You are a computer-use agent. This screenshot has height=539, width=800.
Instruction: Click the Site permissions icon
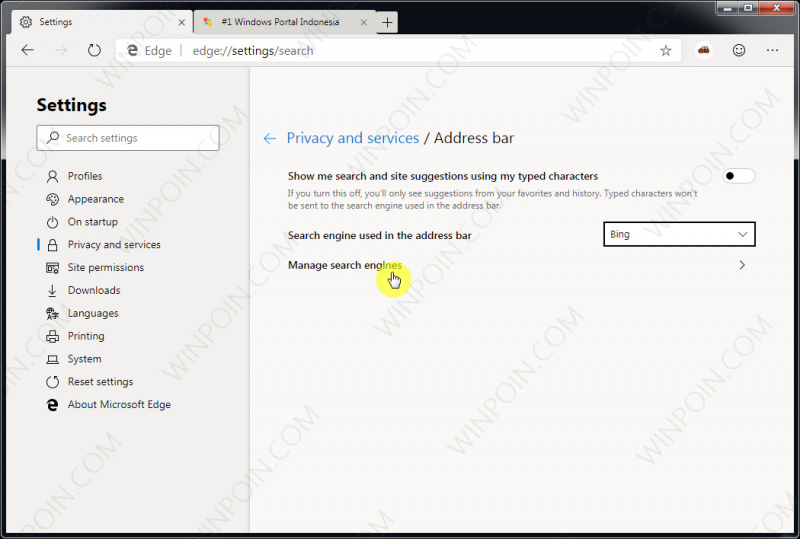pyautogui.click(x=52, y=267)
